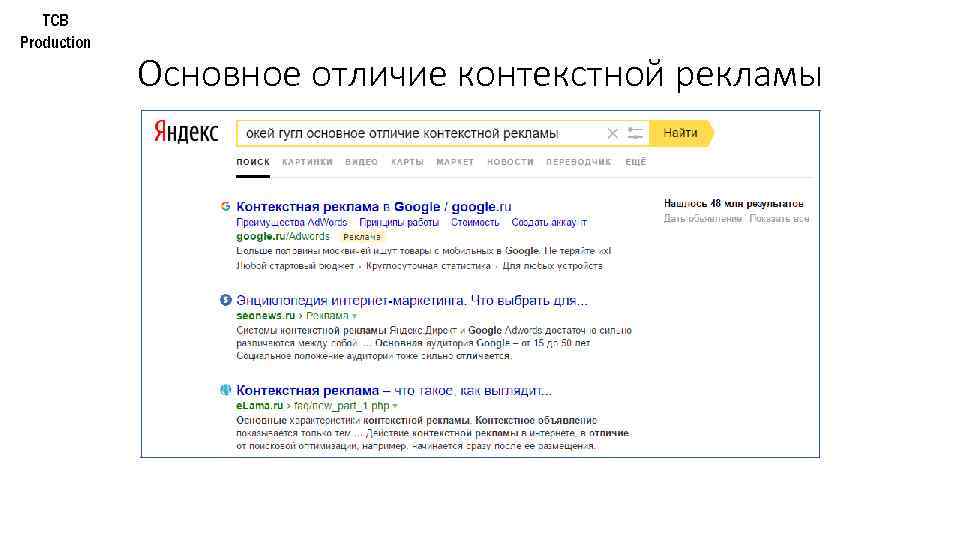This screenshot has width=960, height=540.
Task: Click the Дать объявление link
Action: coord(703,219)
